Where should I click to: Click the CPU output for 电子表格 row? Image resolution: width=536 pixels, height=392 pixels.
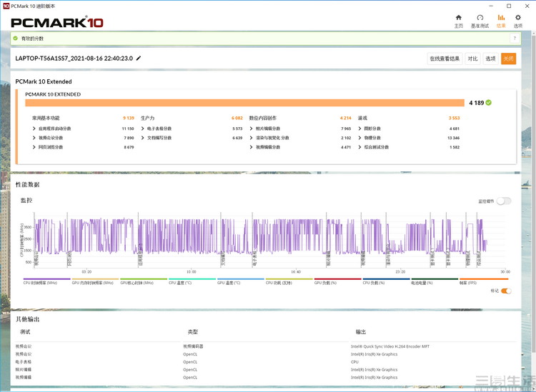[354, 362]
